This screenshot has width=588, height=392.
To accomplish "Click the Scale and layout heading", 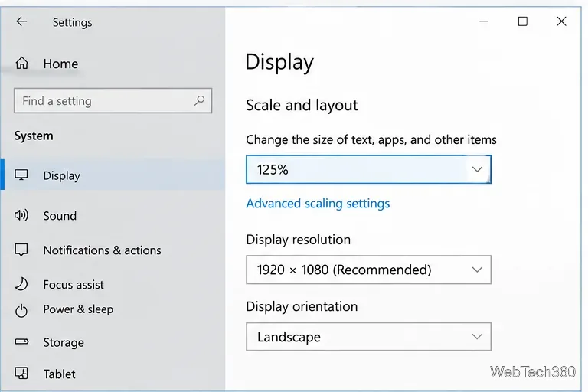I will [x=302, y=105].
